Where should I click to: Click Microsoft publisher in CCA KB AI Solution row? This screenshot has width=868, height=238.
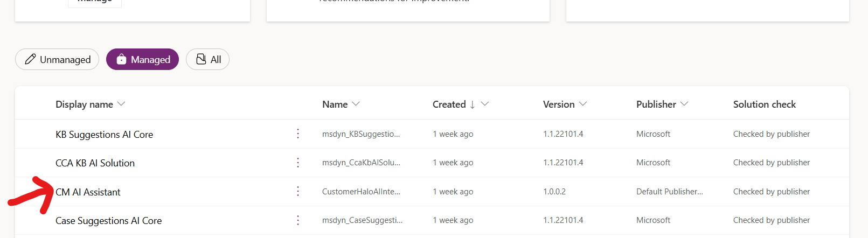(653, 162)
